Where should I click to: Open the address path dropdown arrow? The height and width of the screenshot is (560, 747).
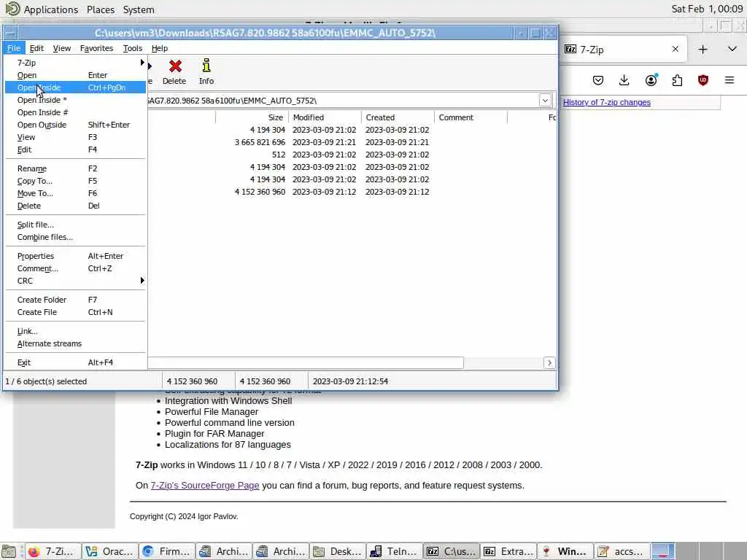click(545, 101)
